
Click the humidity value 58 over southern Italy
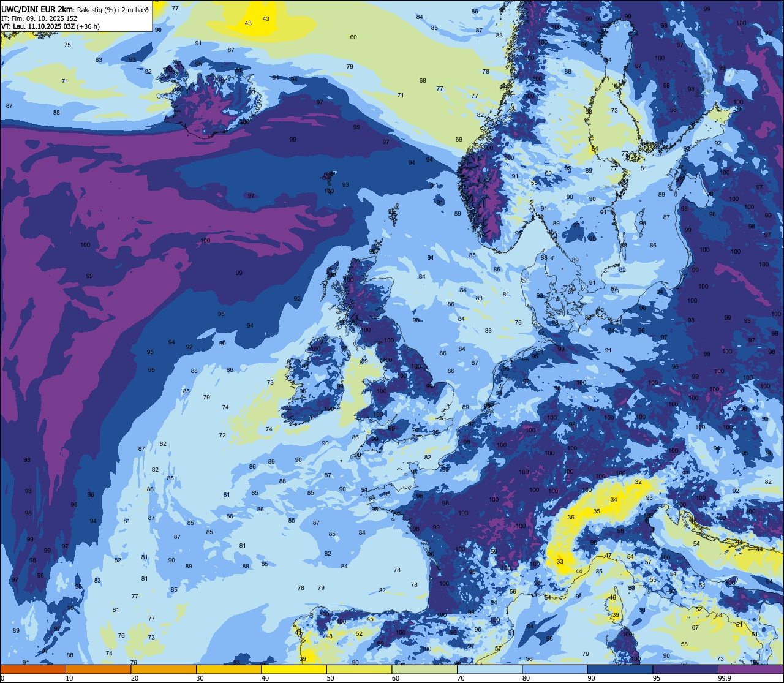click(684, 644)
